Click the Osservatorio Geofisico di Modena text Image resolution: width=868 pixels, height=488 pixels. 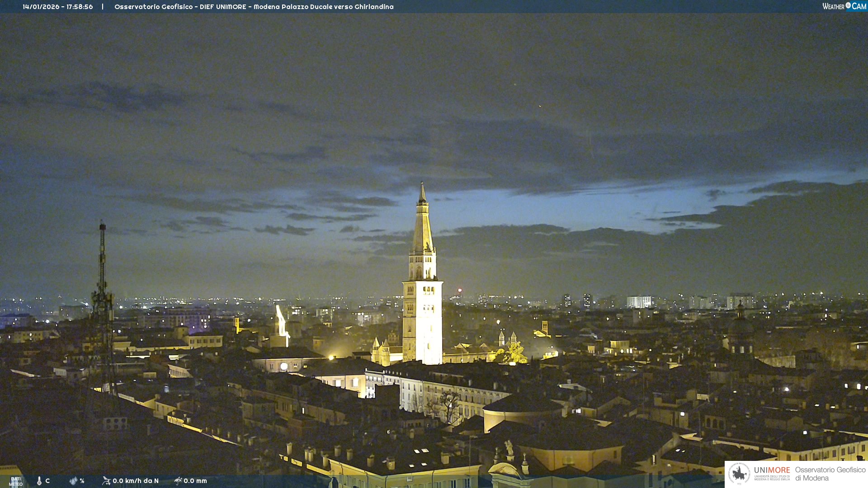coord(830,474)
